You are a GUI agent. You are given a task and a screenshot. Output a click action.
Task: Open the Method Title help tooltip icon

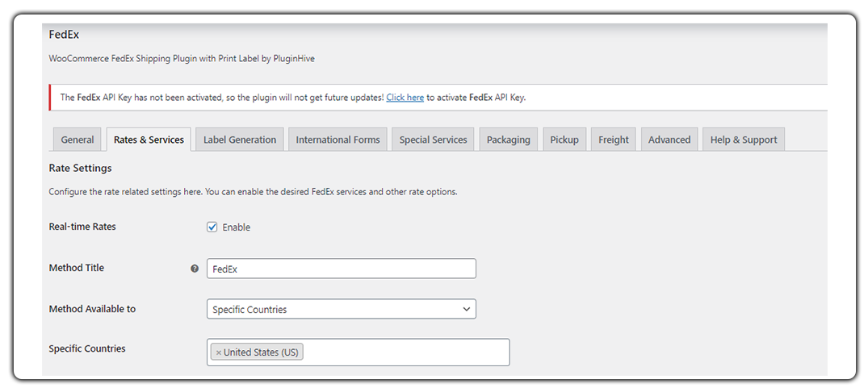[195, 269]
